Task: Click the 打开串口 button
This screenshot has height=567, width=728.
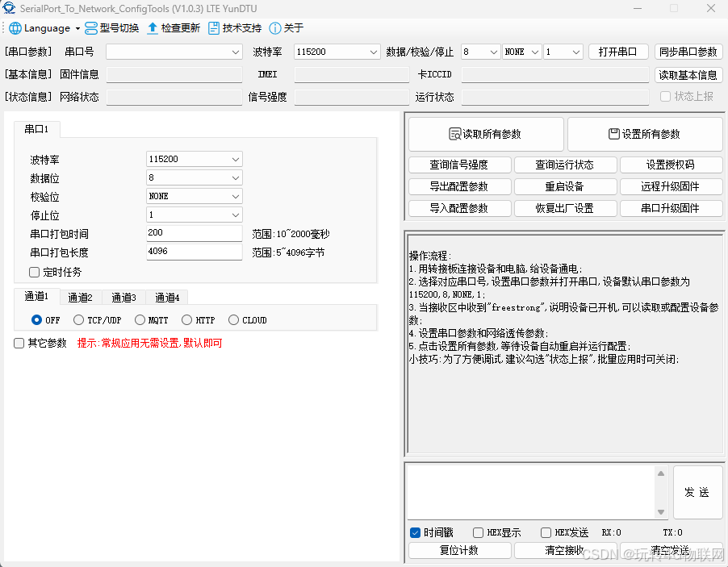Action: (618, 52)
